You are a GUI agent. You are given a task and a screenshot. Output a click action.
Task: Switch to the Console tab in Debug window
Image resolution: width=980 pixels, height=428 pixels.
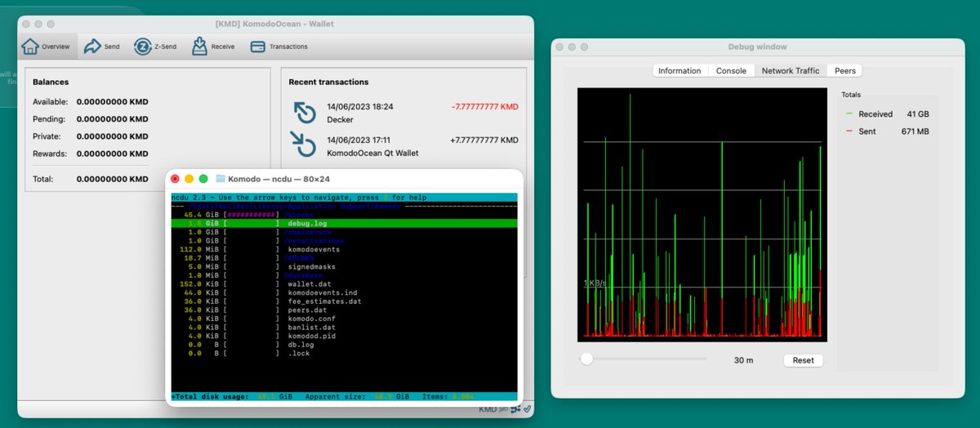tap(731, 71)
